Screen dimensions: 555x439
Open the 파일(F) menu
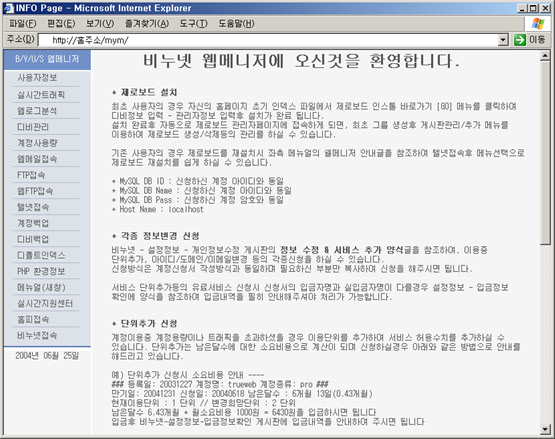point(23,24)
